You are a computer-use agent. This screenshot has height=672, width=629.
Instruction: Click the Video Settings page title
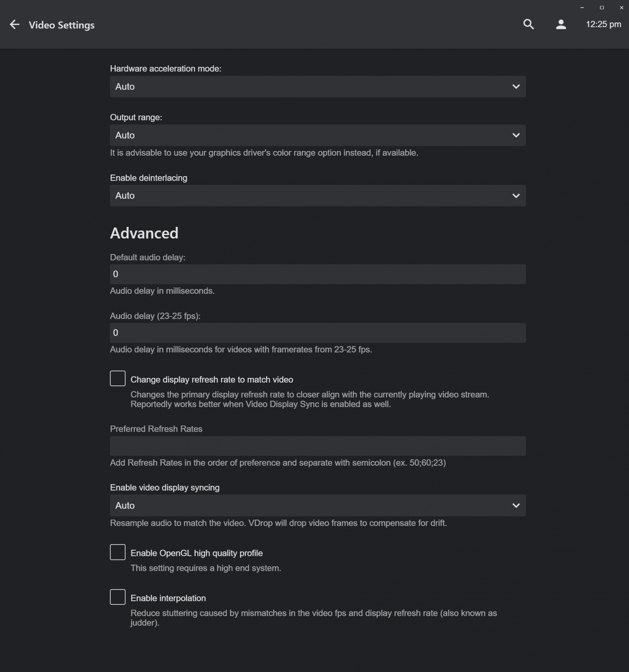point(62,25)
